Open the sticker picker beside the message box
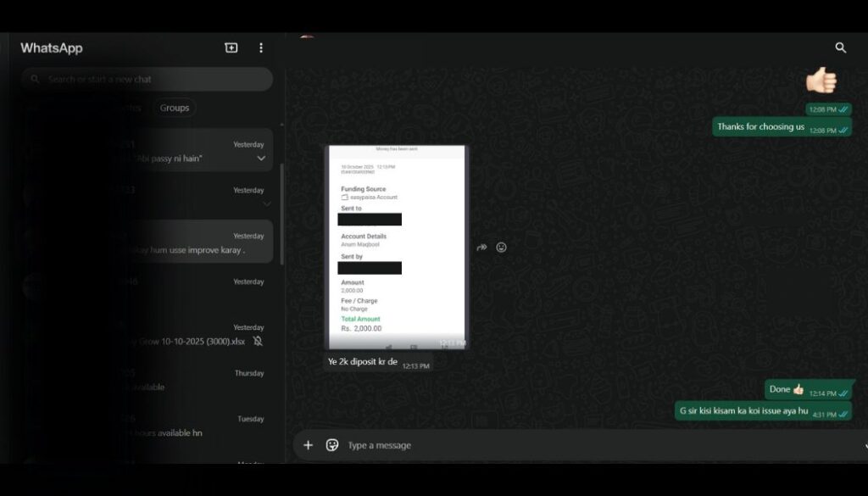The image size is (868, 496). [331, 444]
